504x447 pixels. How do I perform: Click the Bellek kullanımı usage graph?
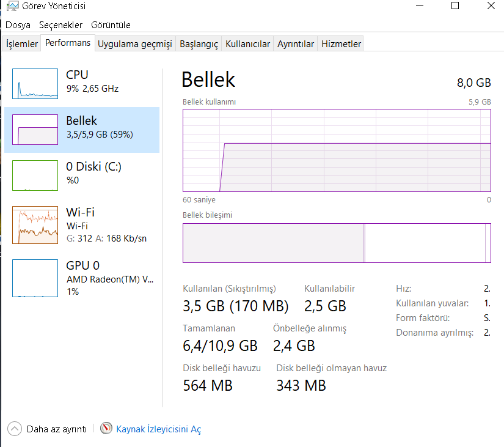[337, 150]
